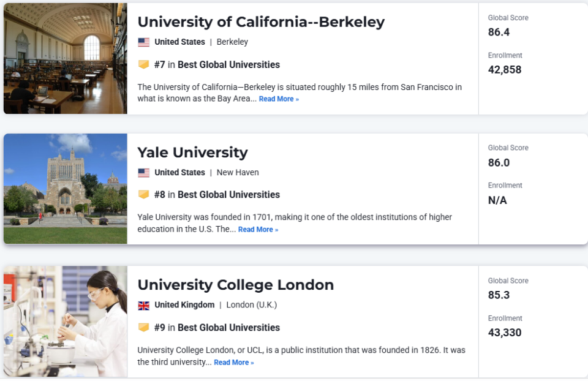Click the yellow rank badge beside #9

click(143, 327)
